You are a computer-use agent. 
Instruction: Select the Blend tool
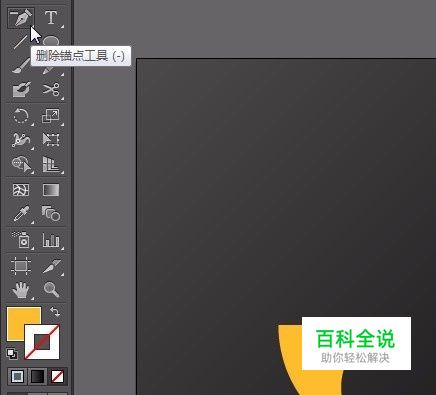[51, 214]
